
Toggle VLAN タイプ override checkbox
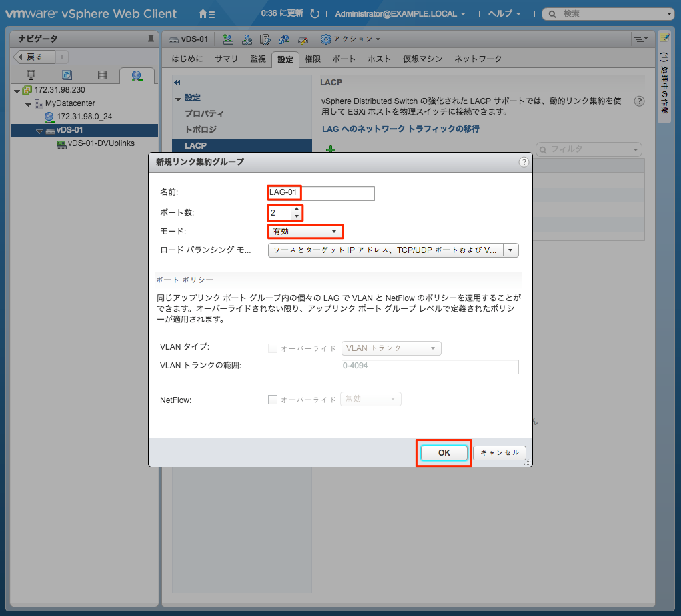pos(273,348)
